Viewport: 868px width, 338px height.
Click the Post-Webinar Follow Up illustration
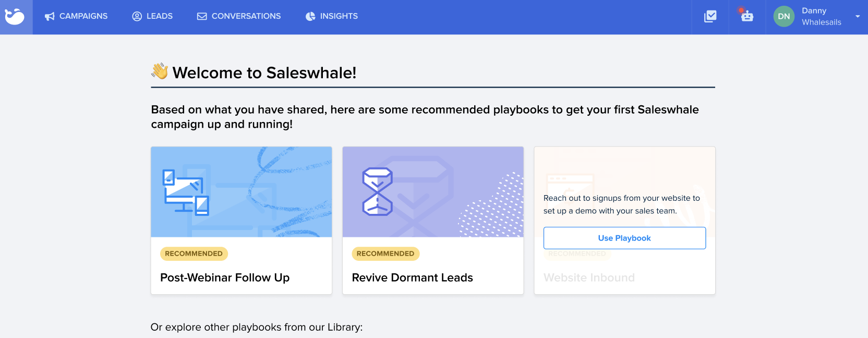click(242, 192)
